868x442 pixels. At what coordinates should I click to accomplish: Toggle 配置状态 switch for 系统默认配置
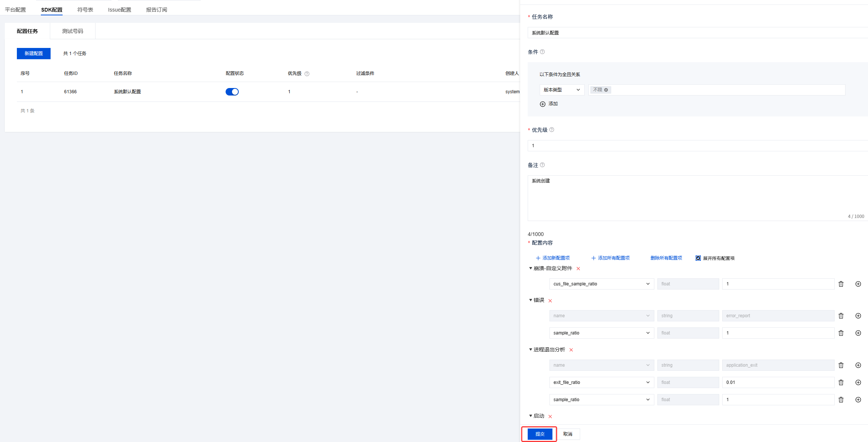(x=232, y=92)
